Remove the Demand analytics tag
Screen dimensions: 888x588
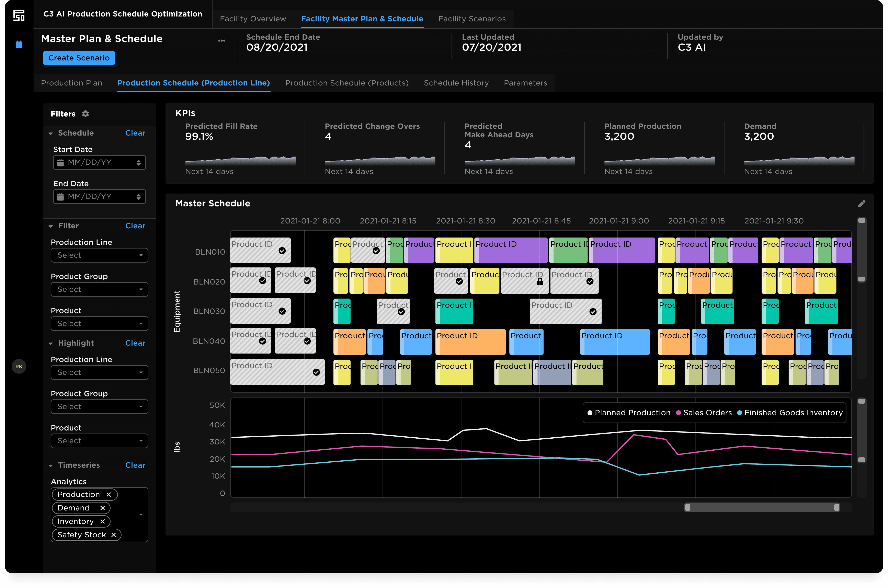(102, 508)
